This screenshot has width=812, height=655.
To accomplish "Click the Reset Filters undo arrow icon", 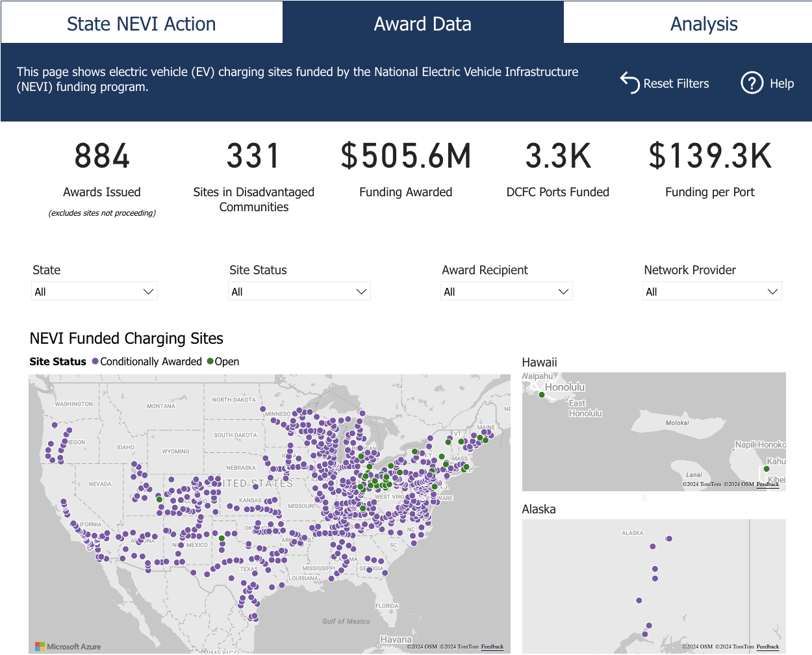I will [x=629, y=83].
